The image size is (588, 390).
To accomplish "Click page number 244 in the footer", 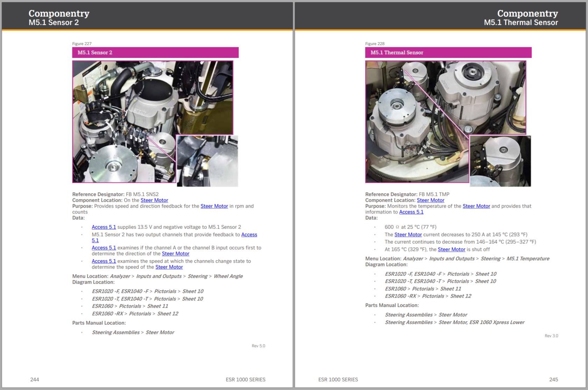I will tap(35, 380).
